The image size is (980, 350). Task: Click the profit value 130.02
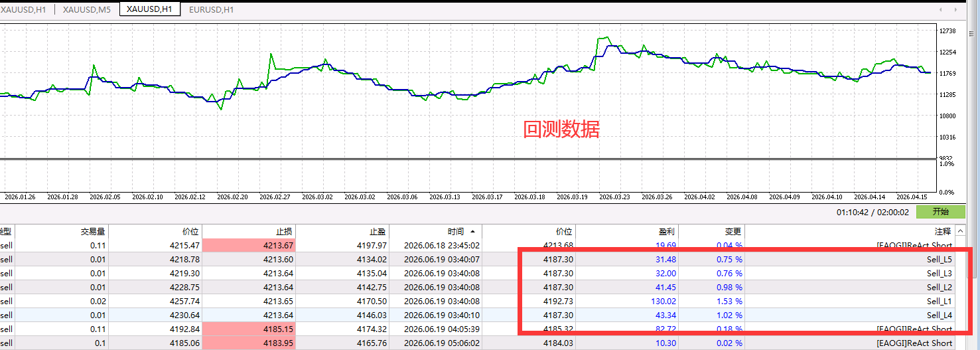[x=664, y=301]
